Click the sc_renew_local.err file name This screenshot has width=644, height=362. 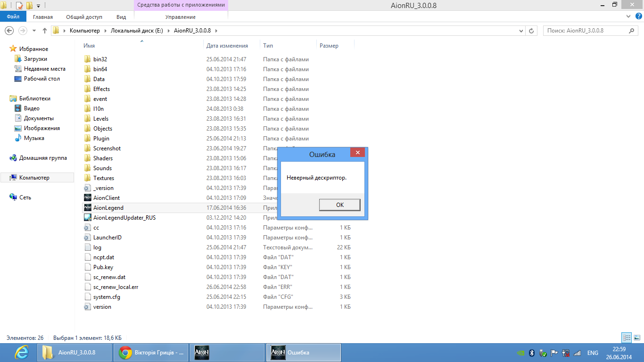116,287
